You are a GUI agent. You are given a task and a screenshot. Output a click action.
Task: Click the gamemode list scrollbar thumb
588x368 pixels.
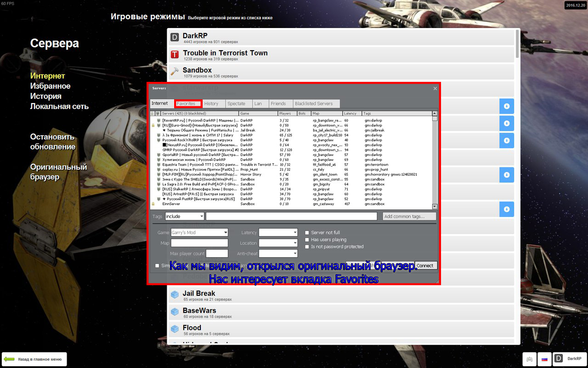(x=518, y=44)
